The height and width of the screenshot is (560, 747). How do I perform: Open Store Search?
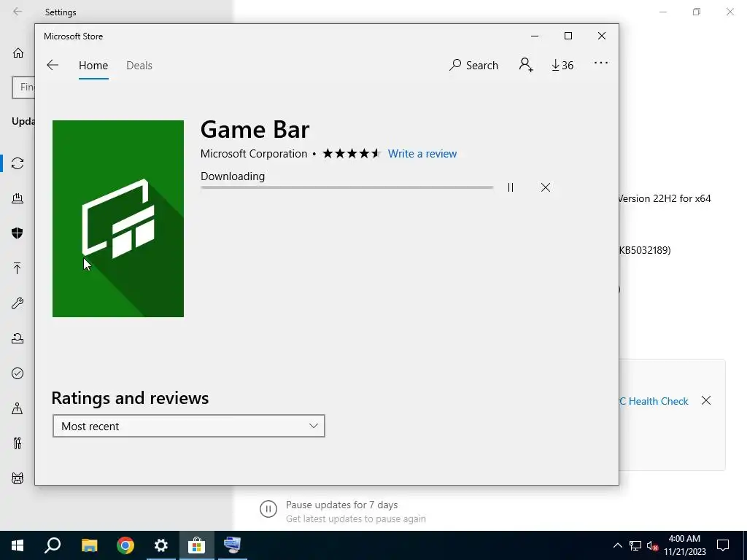pyautogui.click(x=473, y=65)
